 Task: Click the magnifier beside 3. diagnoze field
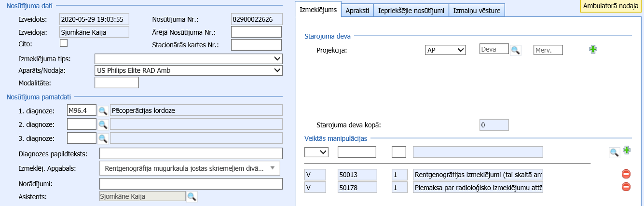click(103, 138)
